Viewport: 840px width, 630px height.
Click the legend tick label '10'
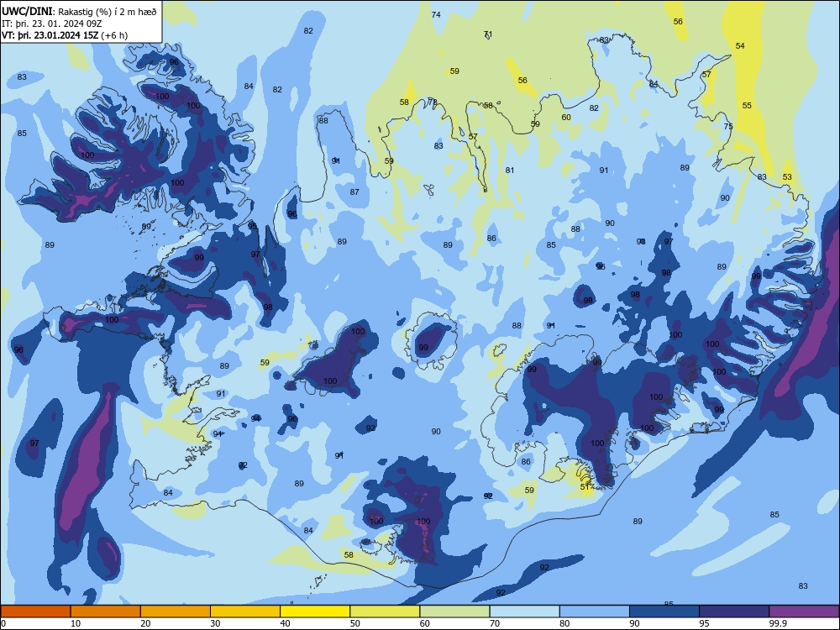76,623
